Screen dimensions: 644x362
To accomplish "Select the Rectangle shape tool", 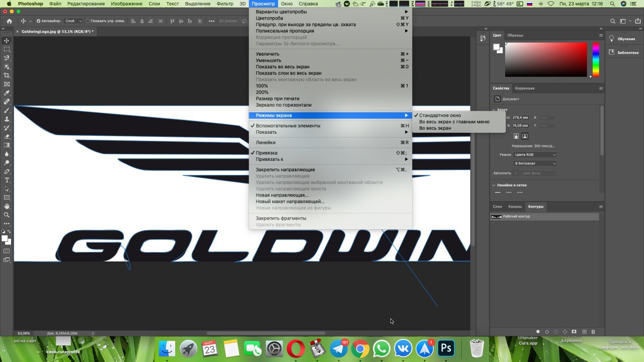I will coord(7,198).
